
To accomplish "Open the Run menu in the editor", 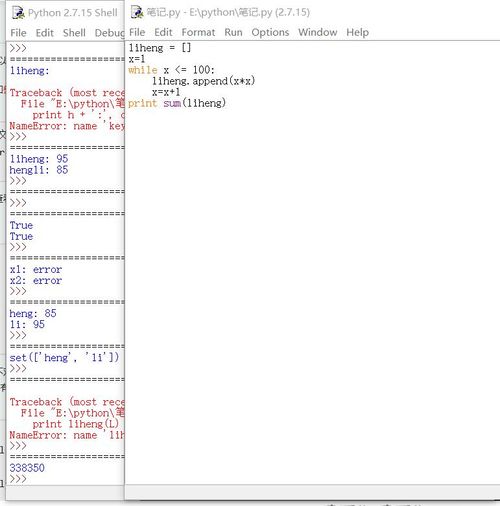I will pyautogui.click(x=233, y=32).
